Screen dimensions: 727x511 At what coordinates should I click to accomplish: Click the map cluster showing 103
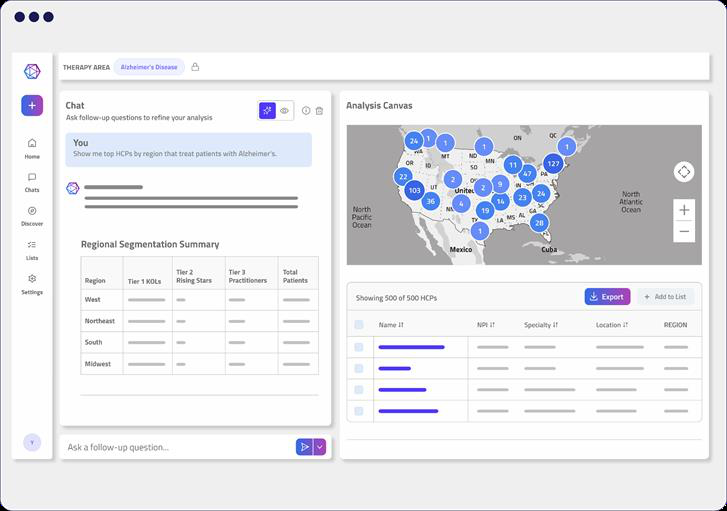tap(415, 190)
